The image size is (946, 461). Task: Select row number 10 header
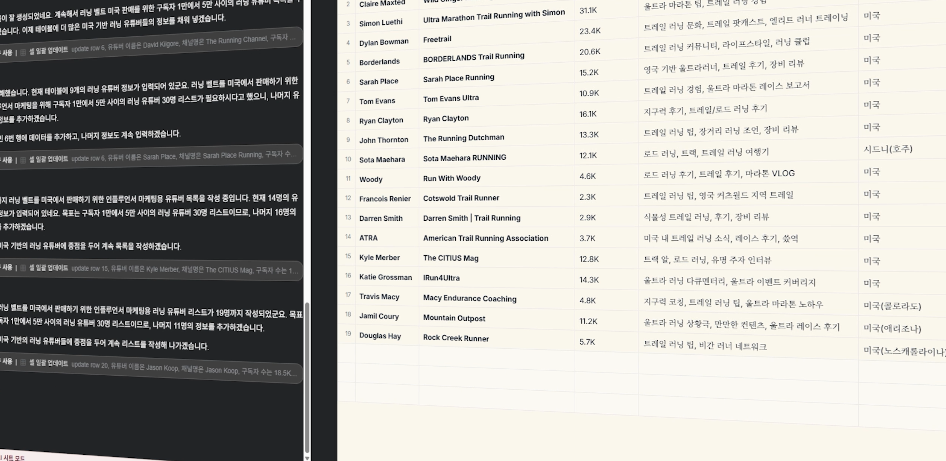click(x=347, y=158)
